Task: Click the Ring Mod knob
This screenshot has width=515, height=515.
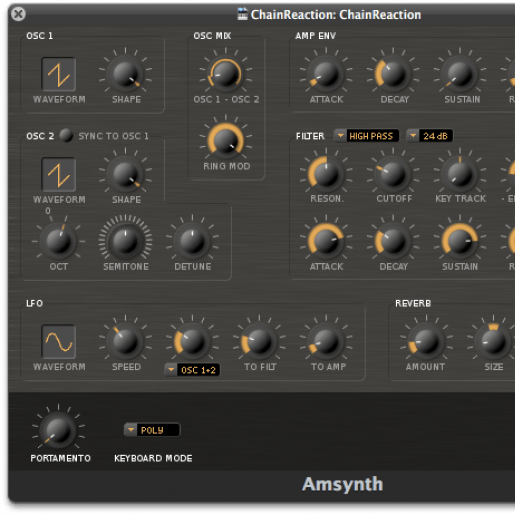Action: 226,141
